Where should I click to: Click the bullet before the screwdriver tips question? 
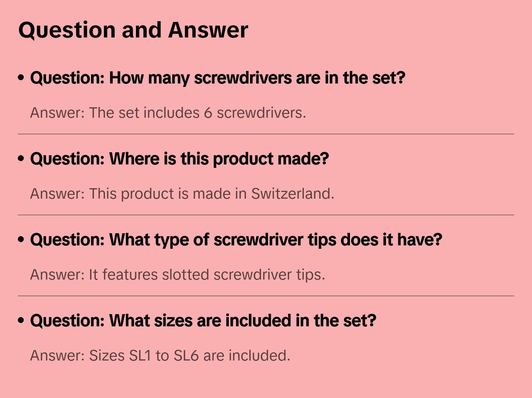(x=21, y=239)
